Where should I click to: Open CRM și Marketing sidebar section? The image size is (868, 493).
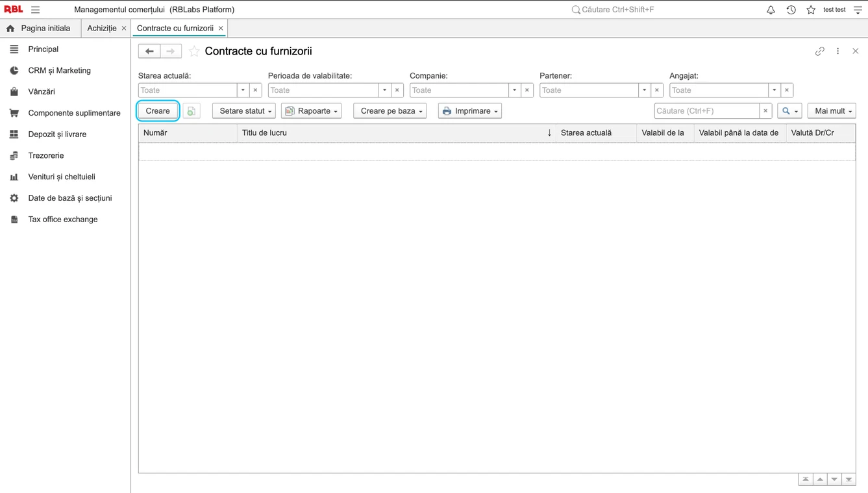pyautogui.click(x=59, y=70)
